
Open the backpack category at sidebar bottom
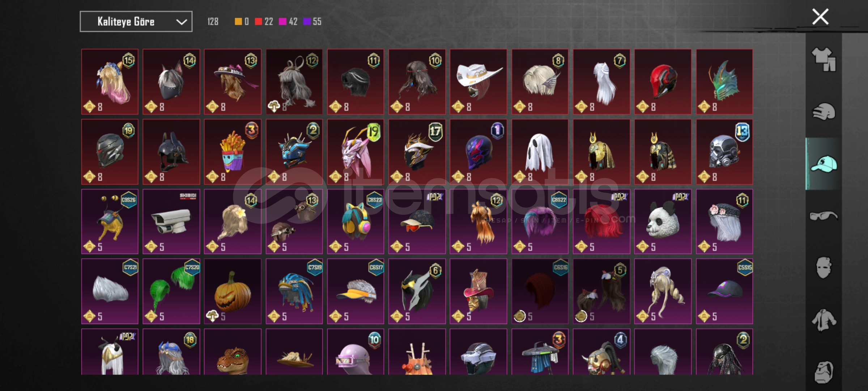[824, 372]
